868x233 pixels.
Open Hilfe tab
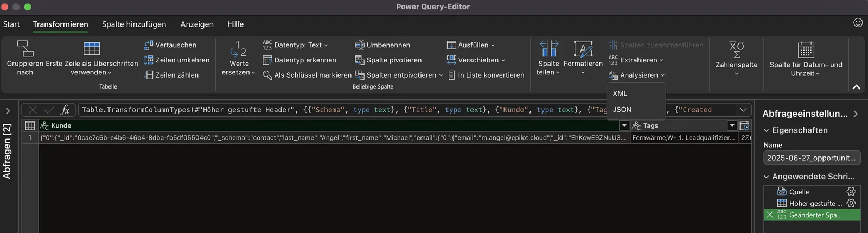click(x=235, y=24)
